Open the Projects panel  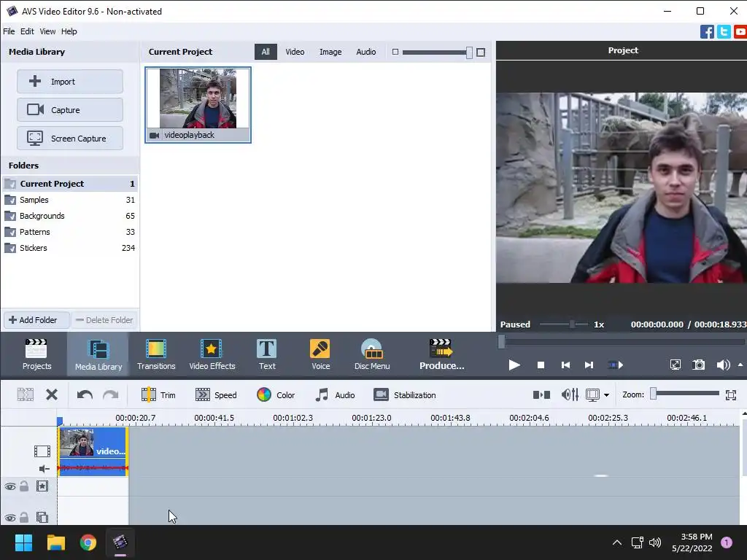(36, 354)
